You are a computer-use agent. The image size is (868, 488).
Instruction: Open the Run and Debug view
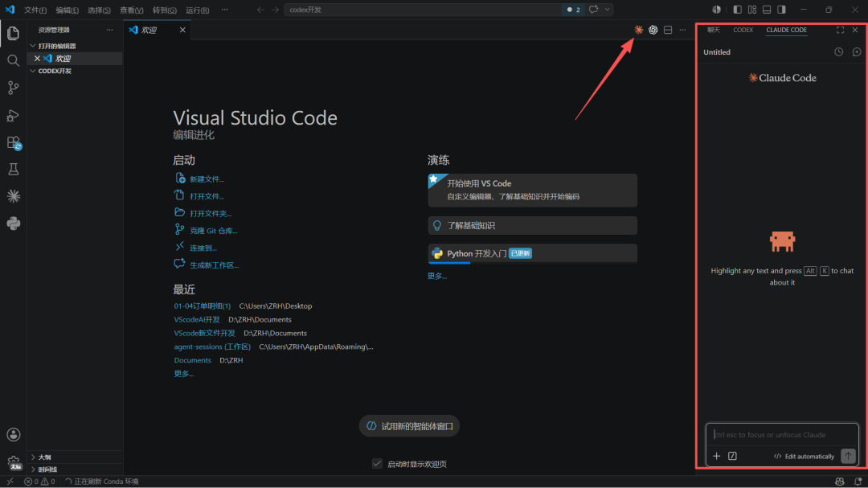point(14,115)
